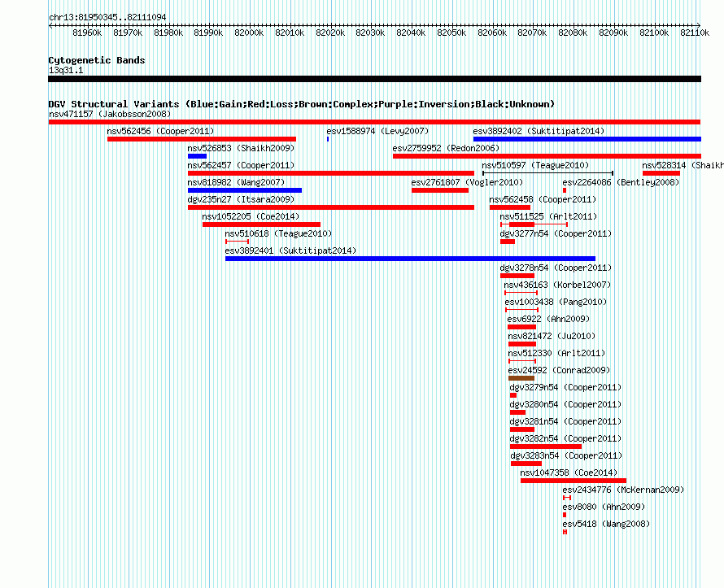Select the nsv562456 (Cooper2011) red loss bar

click(x=202, y=139)
